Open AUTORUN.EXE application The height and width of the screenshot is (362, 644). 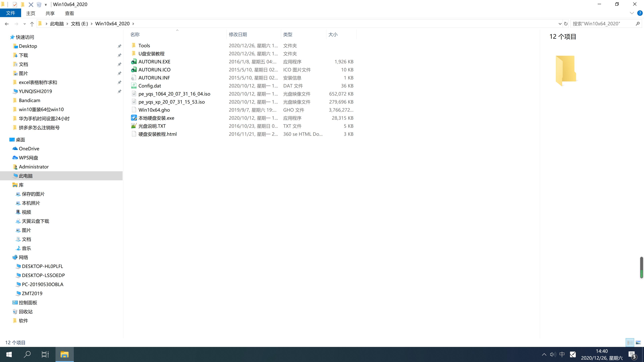pos(154,62)
